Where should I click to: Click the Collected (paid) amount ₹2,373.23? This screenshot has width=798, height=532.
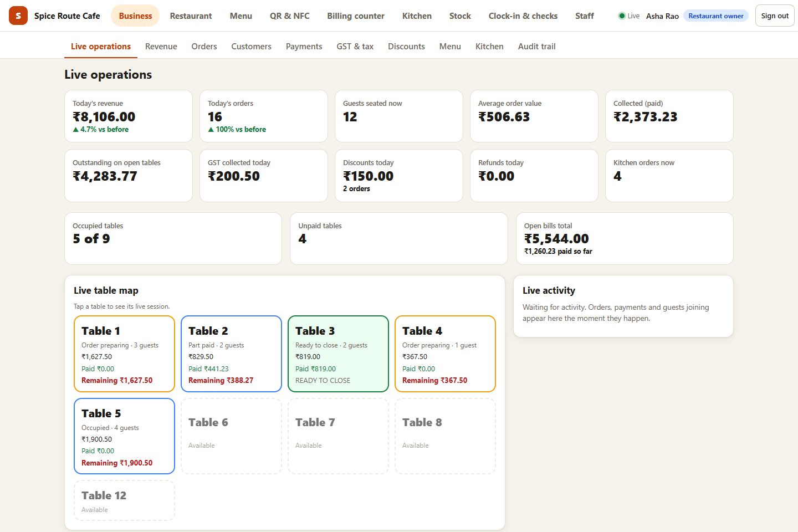pyautogui.click(x=645, y=117)
